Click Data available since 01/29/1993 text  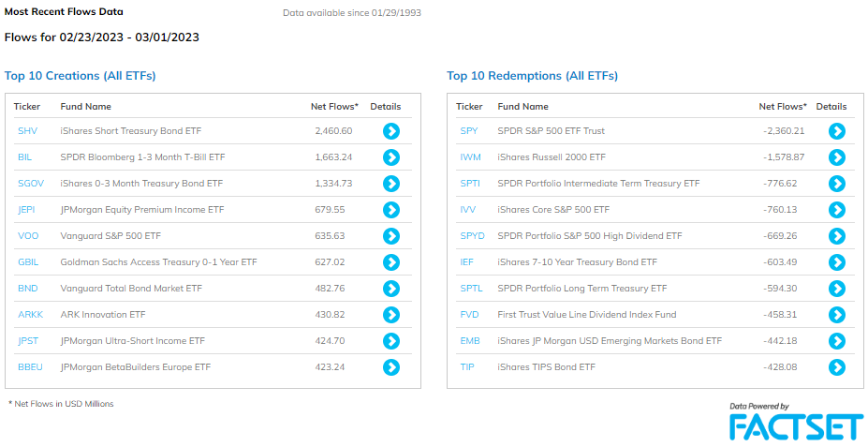point(352,13)
